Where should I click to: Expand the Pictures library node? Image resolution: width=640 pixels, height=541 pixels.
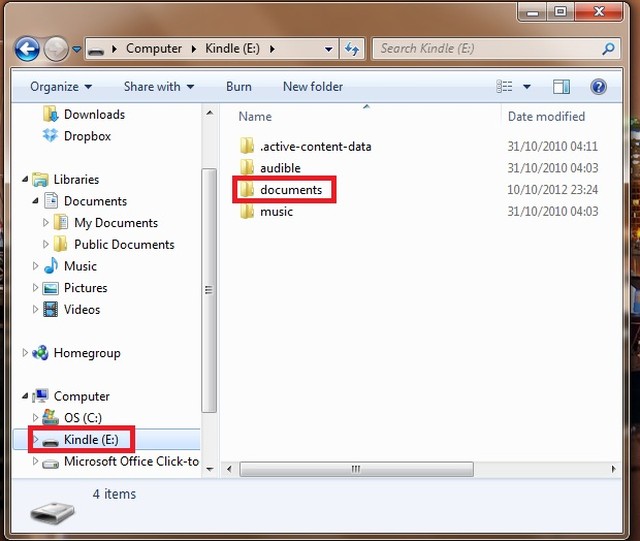(36, 287)
